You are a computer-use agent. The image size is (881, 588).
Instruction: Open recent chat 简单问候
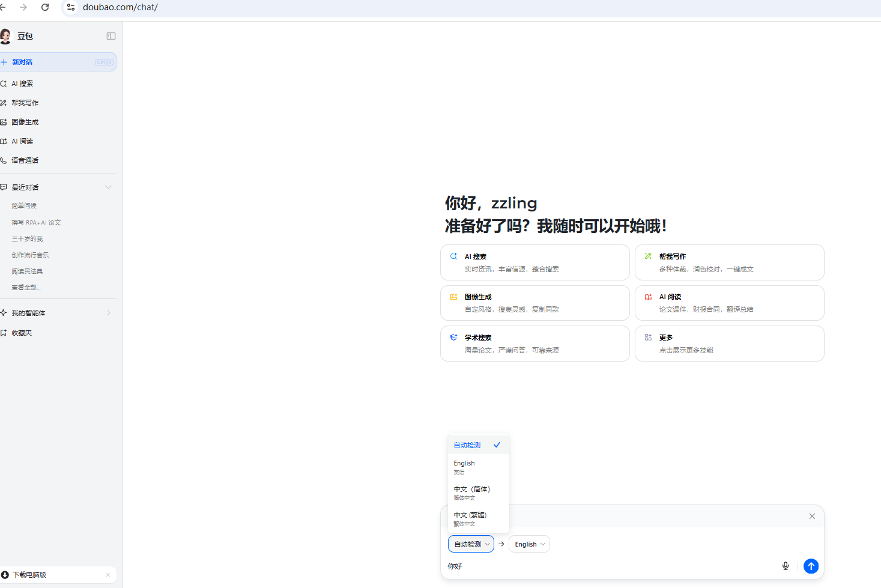pos(24,206)
